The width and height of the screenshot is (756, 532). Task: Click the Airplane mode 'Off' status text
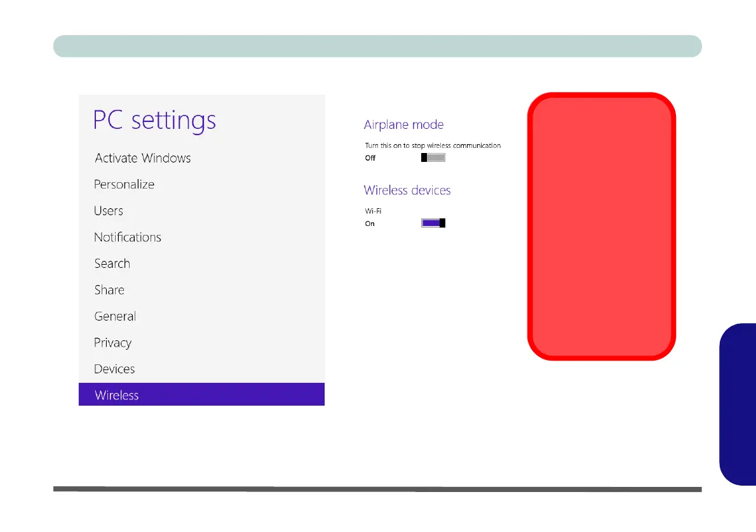coord(370,158)
